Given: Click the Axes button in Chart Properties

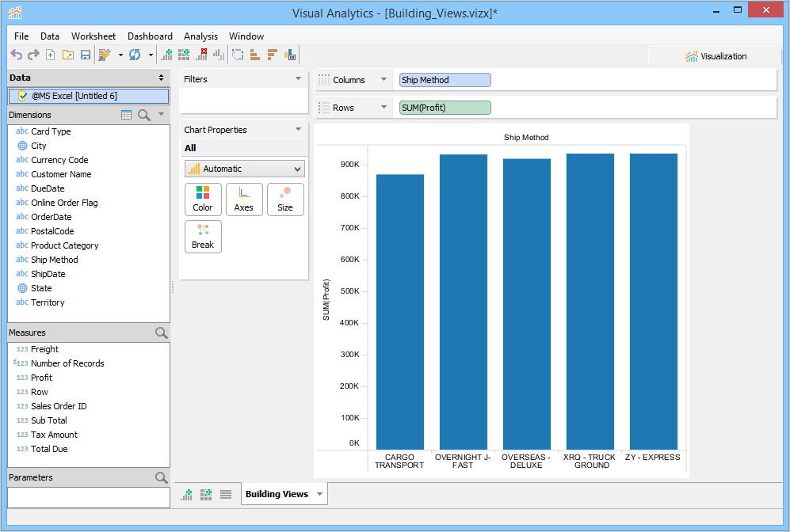Looking at the screenshot, I should pyautogui.click(x=244, y=199).
